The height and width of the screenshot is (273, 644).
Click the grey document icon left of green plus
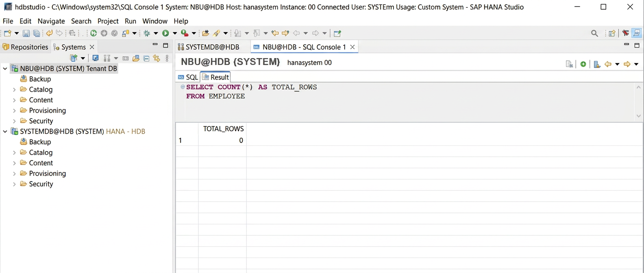pyautogui.click(x=569, y=64)
